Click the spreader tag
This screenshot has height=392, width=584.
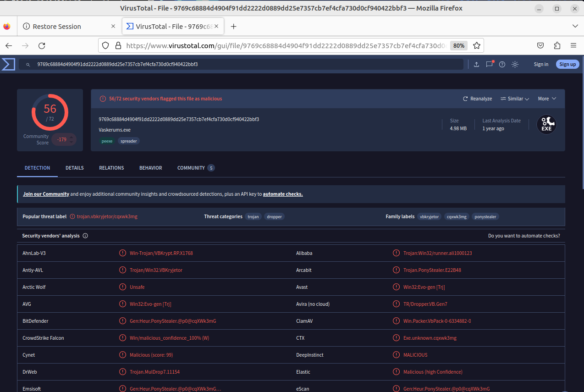pos(129,141)
